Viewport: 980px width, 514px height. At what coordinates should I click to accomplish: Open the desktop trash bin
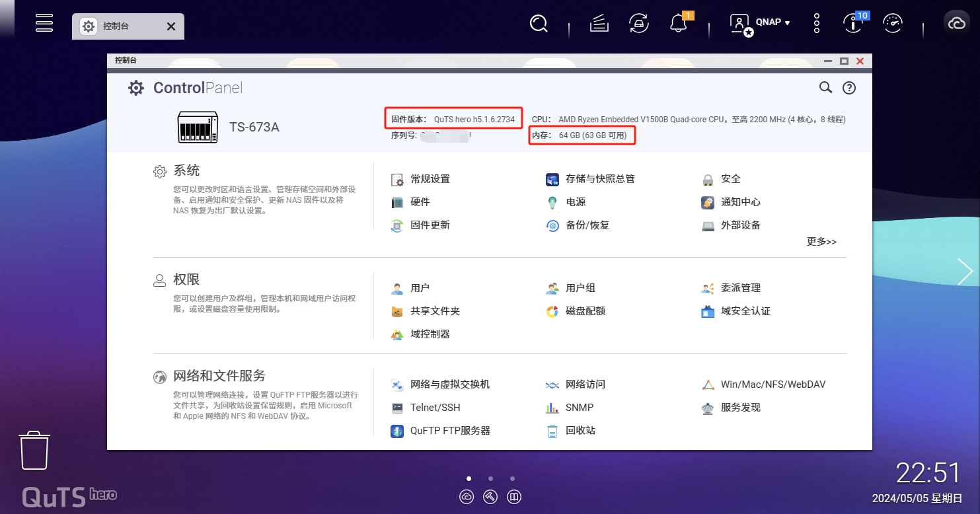(34, 451)
